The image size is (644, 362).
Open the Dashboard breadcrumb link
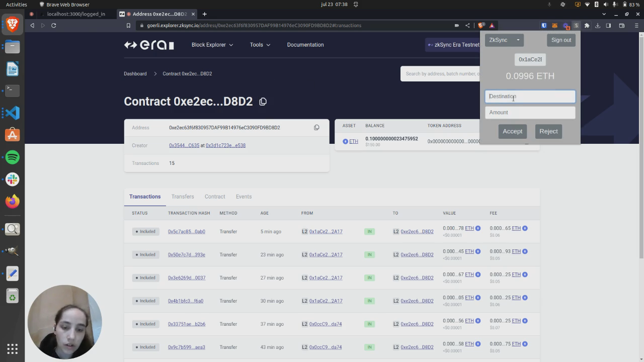point(135,73)
